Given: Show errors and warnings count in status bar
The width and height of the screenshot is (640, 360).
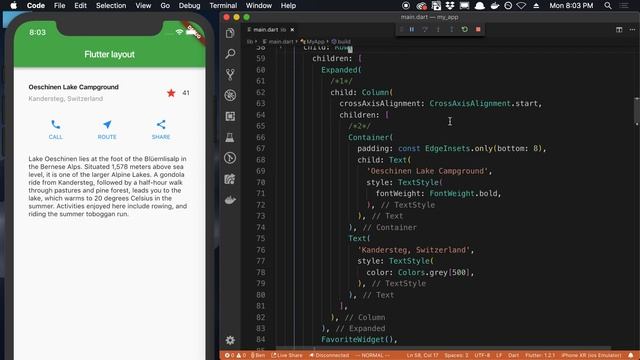Looking at the screenshot, I should click(236, 355).
